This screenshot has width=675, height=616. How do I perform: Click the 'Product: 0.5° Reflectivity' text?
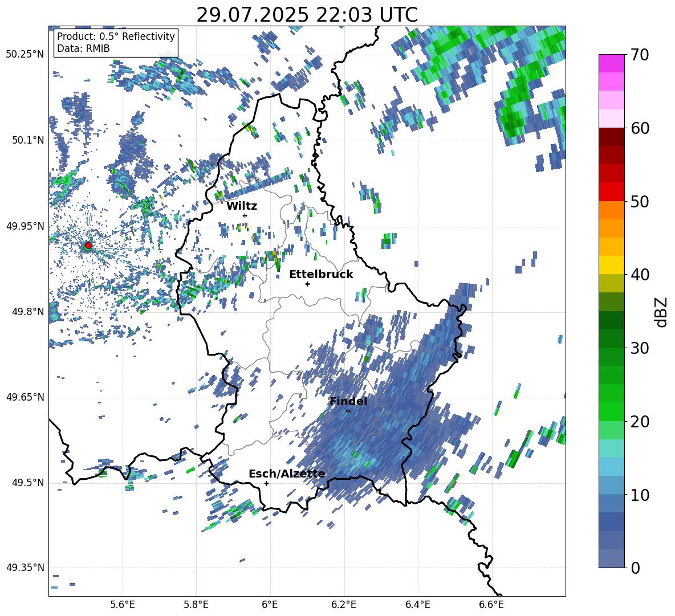point(116,36)
